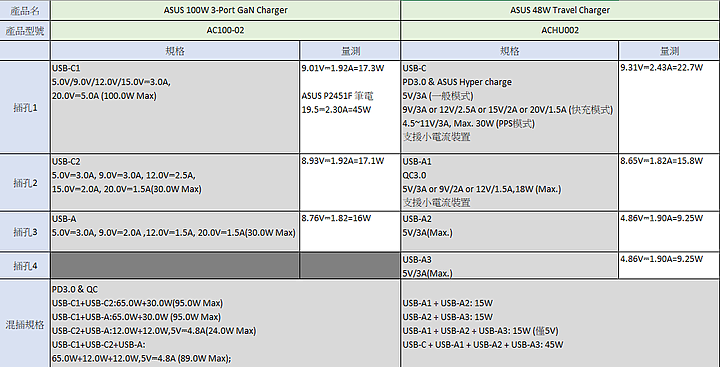The image size is (720, 367).
Task: Select the 插孔2 row header
Action: coord(25,183)
